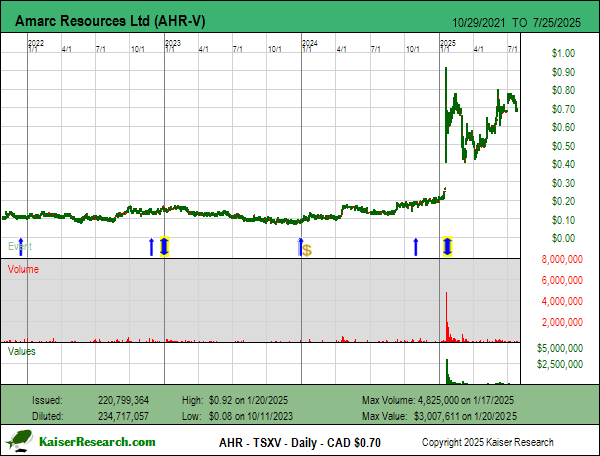Click the Event row label
600x456 pixels.
(20, 246)
